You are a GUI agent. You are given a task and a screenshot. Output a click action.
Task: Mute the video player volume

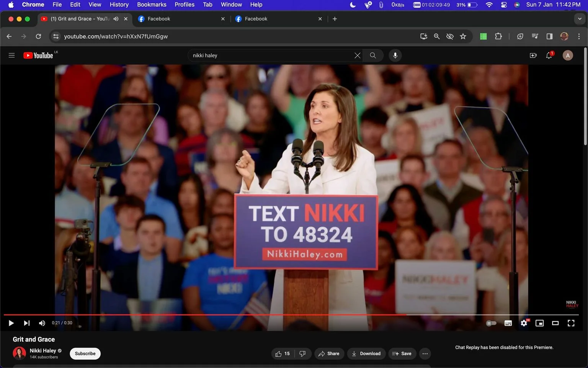tap(42, 323)
